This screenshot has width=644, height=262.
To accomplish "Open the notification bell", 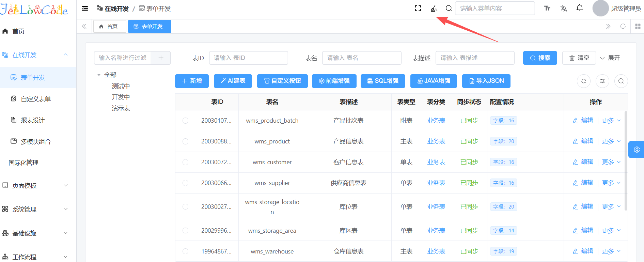I will coord(580,8).
